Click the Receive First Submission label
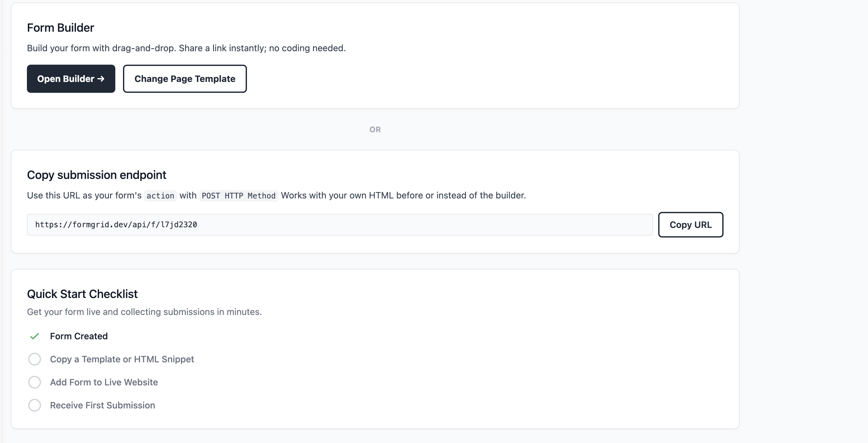The height and width of the screenshot is (443, 868). (102, 405)
